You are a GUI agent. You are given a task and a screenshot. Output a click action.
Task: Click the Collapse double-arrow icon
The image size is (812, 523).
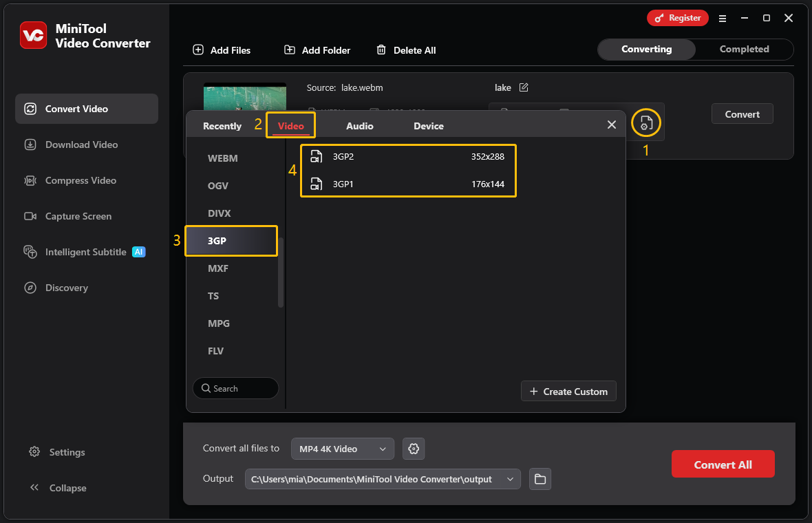[x=34, y=487]
